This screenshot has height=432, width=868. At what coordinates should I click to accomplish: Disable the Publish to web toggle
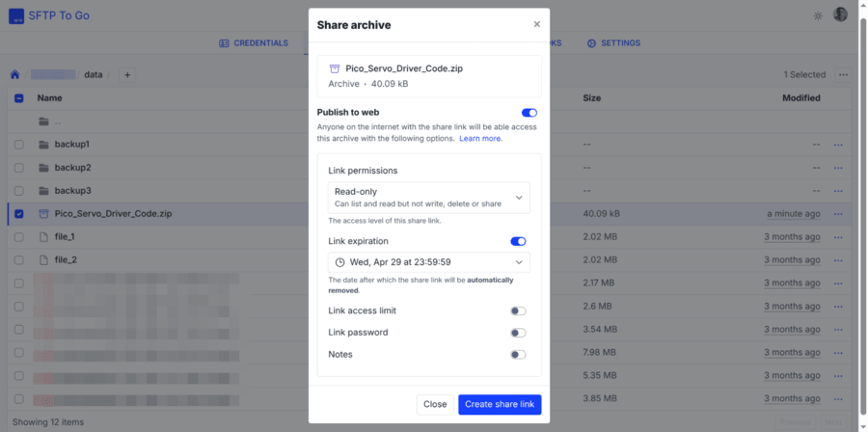529,113
